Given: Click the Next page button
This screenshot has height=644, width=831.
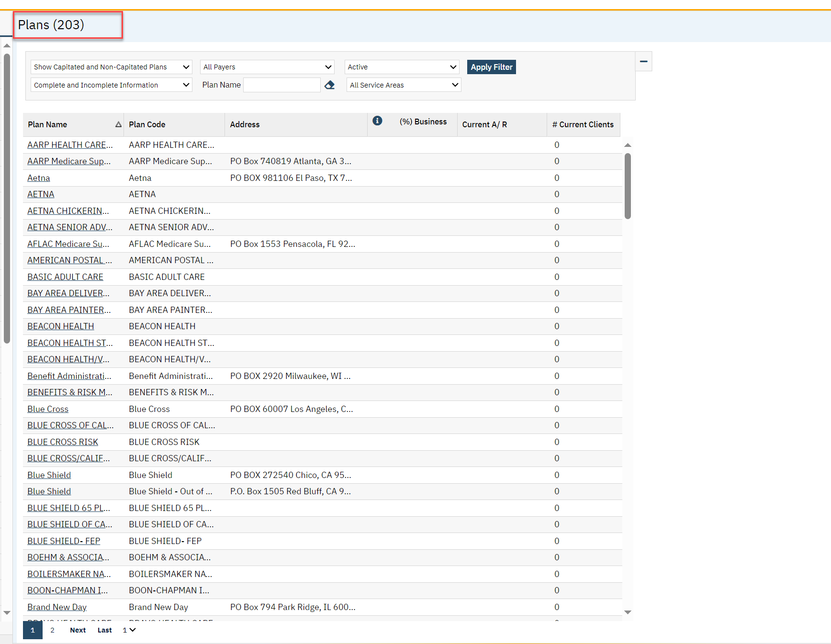Looking at the screenshot, I should [x=78, y=630].
